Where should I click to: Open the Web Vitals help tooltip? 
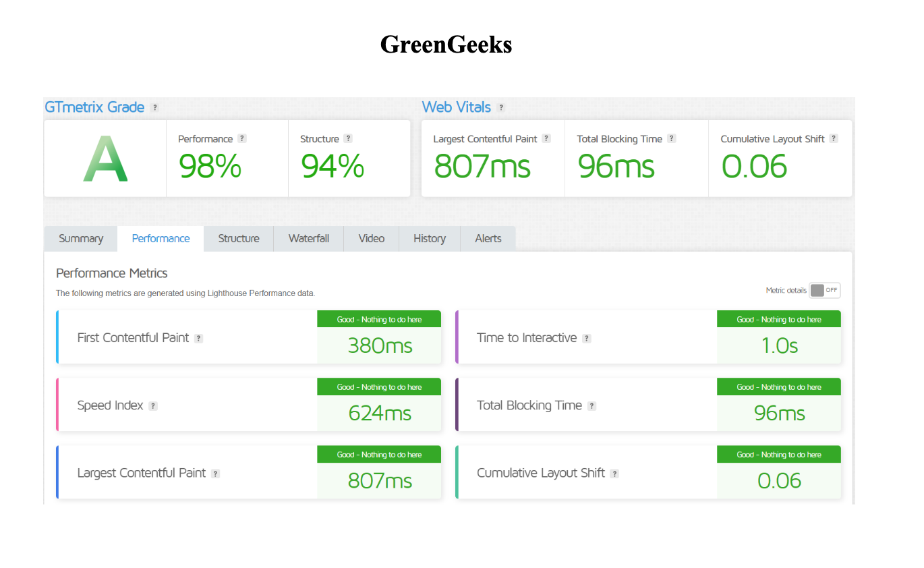(501, 107)
